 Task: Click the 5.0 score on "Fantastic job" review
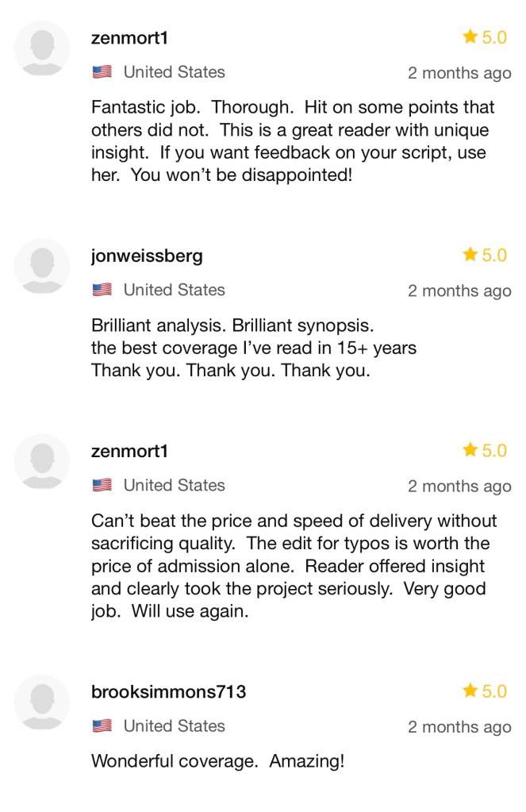tap(494, 37)
